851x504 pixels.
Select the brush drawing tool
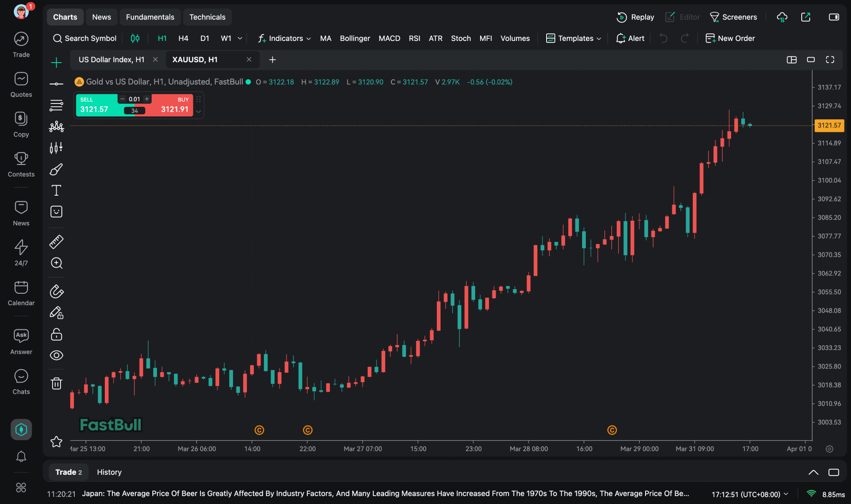pyautogui.click(x=56, y=169)
